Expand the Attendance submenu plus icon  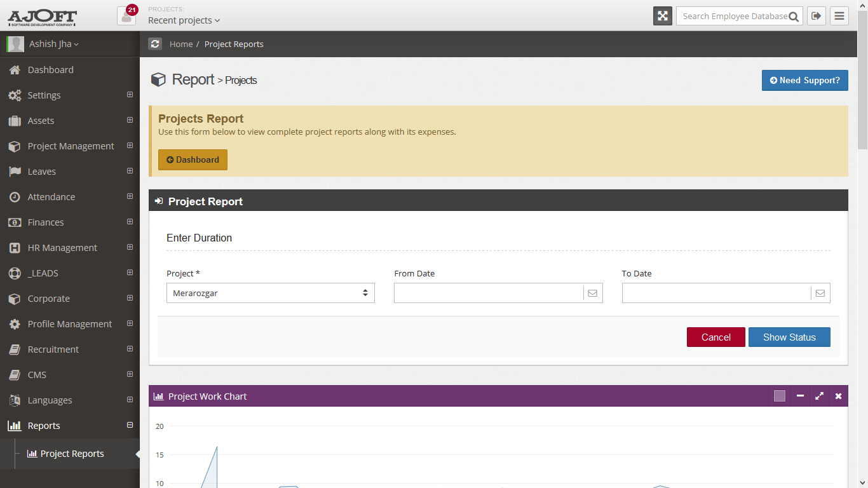[x=130, y=196]
